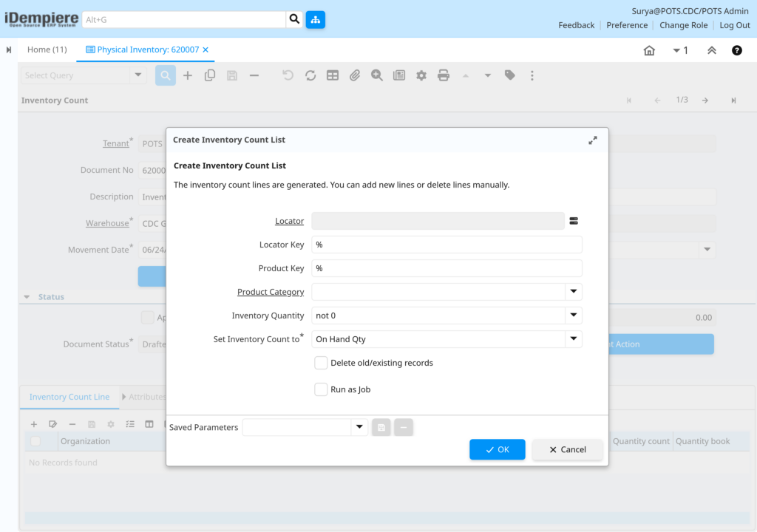Click the global search magnifier icon
Image resolution: width=757 pixels, height=532 pixels.
tap(294, 19)
